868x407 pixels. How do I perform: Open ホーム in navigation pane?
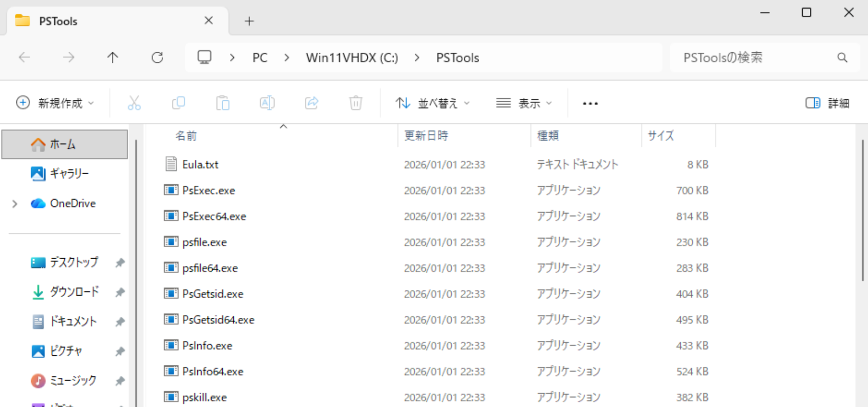[64, 144]
